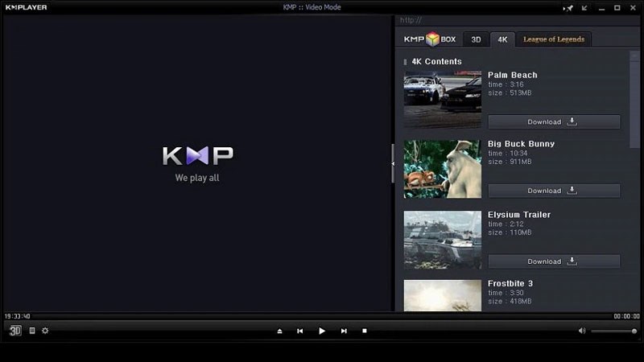
Task: Switch to compact mode arrow icon
Action: [584, 8]
